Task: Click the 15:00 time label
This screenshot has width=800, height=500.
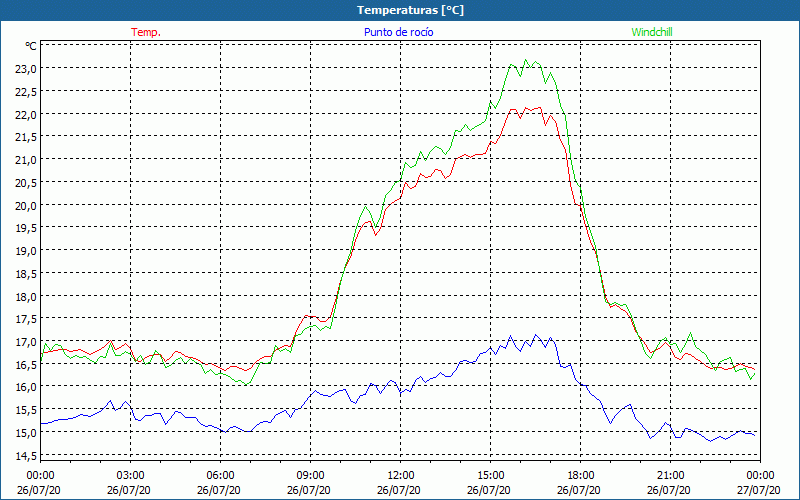Action: (491, 475)
